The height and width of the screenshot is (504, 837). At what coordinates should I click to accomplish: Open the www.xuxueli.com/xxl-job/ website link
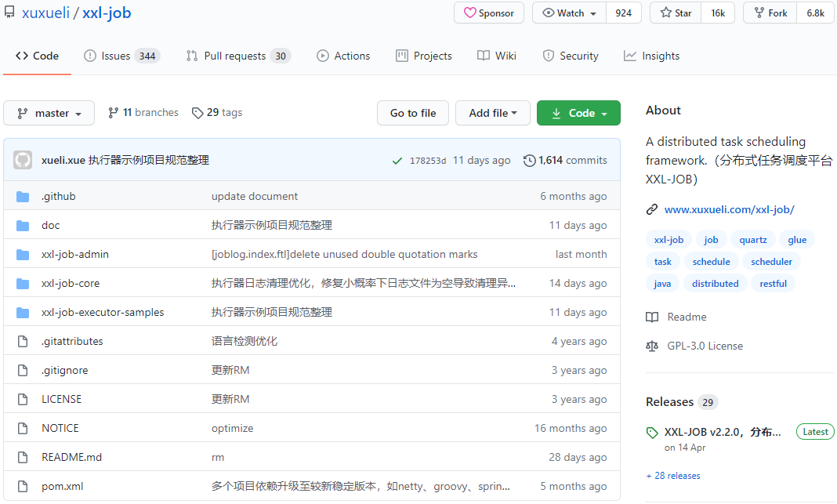(729, 209)
